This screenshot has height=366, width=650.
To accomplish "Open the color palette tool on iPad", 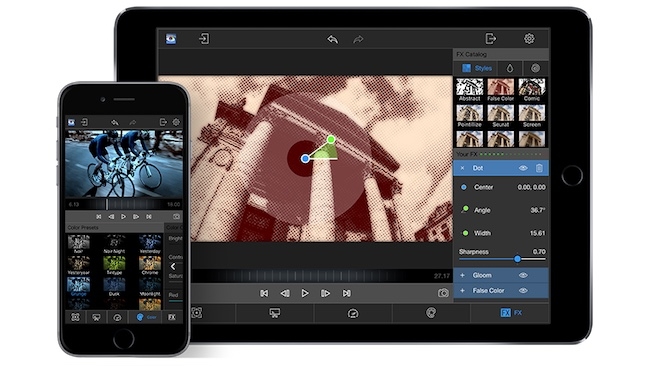I will pos(431,313).
